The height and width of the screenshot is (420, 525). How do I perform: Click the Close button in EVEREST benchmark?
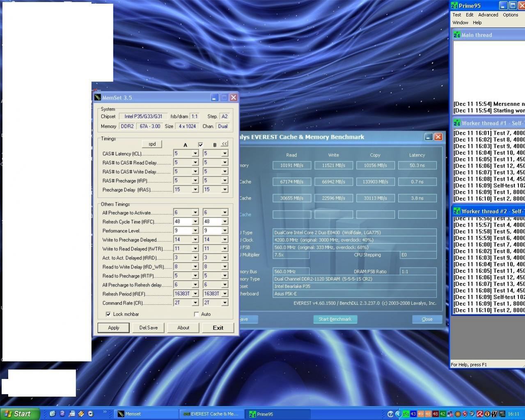[x=427, y=319]
